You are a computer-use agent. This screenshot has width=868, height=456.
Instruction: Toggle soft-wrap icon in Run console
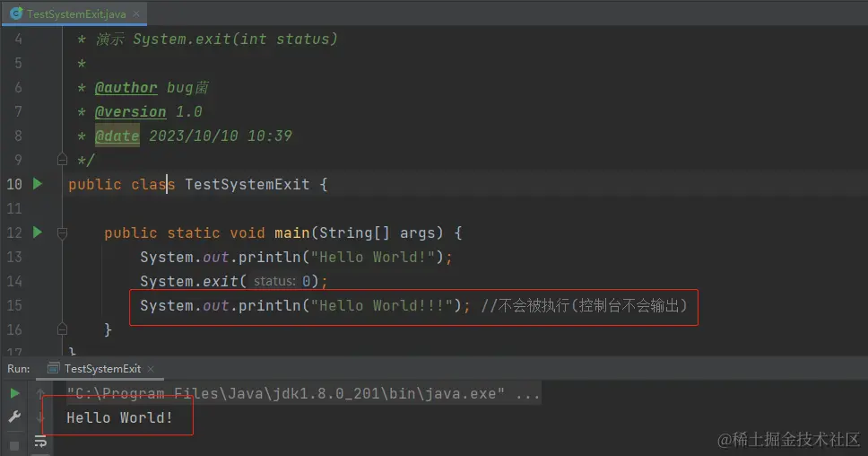[x=41, y=442]
